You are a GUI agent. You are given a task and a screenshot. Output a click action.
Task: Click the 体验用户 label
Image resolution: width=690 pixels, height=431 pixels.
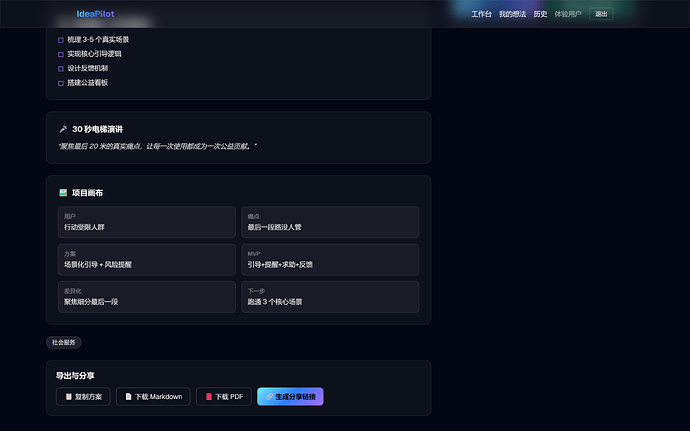568,14
